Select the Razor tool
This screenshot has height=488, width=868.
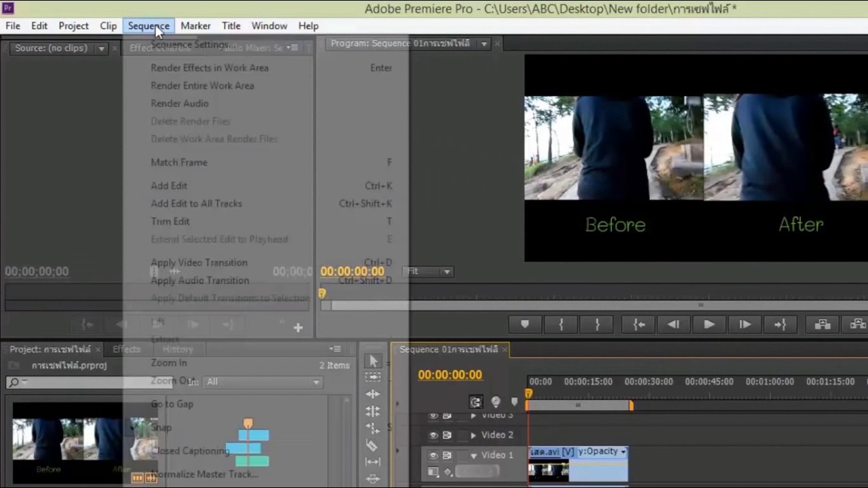coord(372,445)
